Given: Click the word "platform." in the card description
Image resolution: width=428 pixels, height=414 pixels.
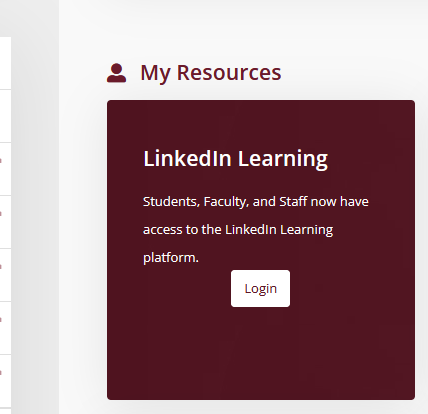Looking at the screenshot, I should coord(171,258).
